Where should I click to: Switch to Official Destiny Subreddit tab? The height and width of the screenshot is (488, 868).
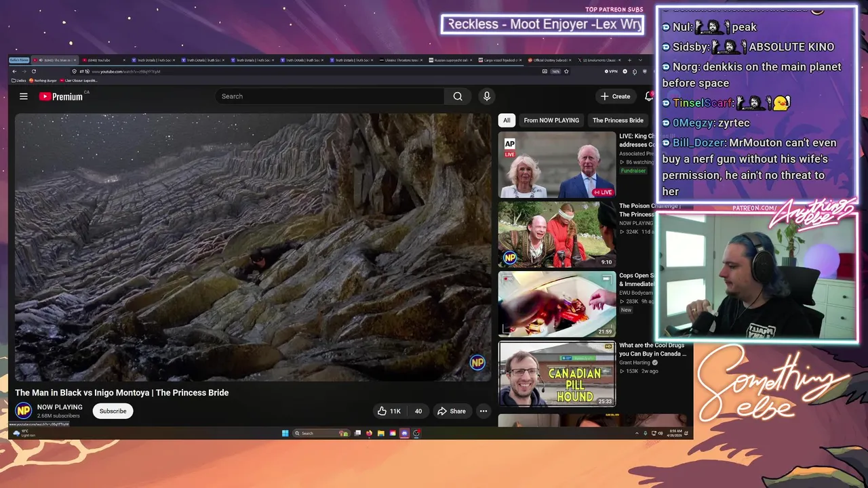point(549,60)
